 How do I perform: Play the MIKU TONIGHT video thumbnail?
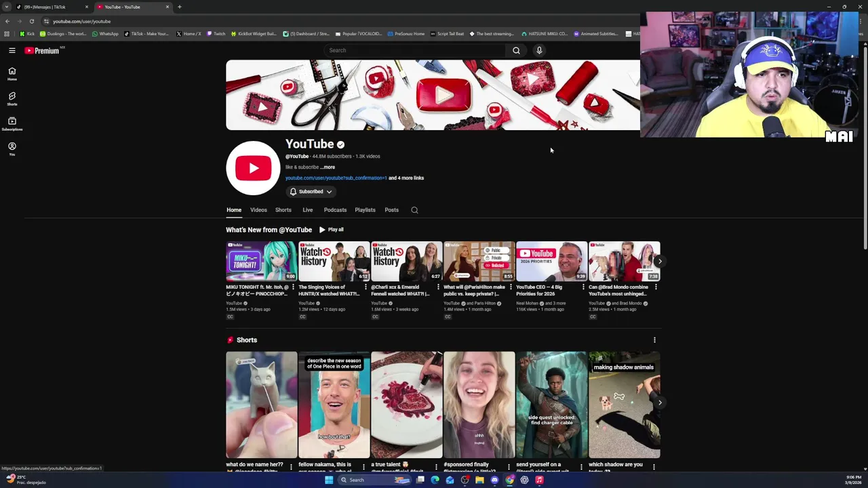[261, 261]
